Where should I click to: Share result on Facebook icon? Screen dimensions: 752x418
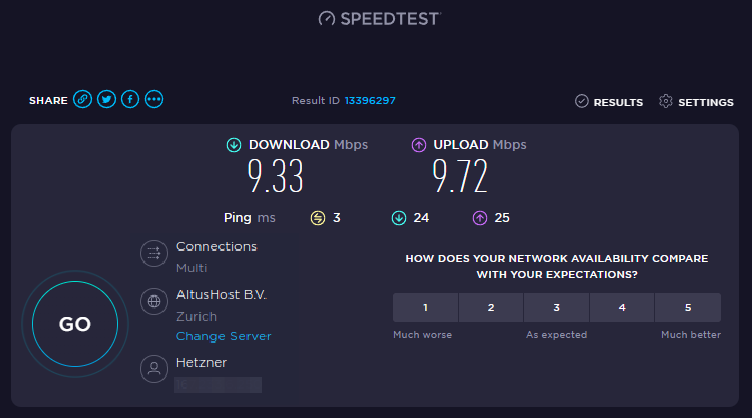[130, 99]
